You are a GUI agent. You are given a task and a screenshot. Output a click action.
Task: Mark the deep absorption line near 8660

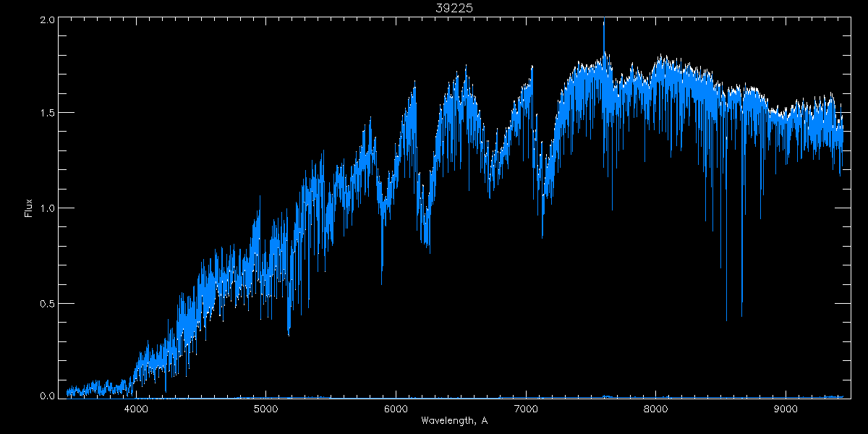pyautogui.click(x=741, y=315)
